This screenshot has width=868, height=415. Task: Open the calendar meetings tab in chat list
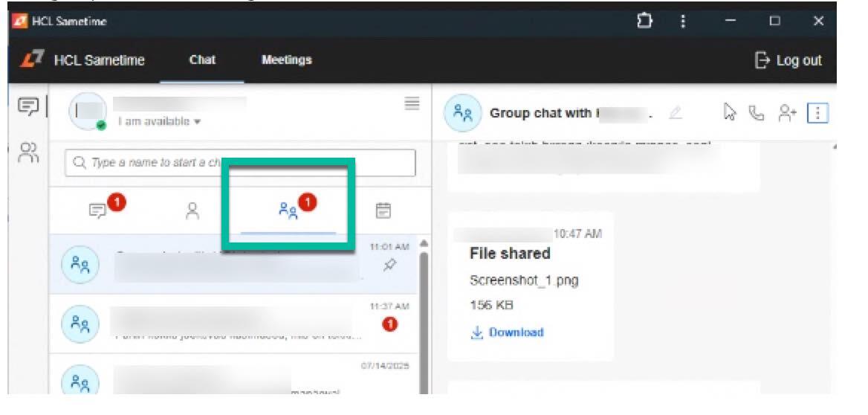click(383, 211)
